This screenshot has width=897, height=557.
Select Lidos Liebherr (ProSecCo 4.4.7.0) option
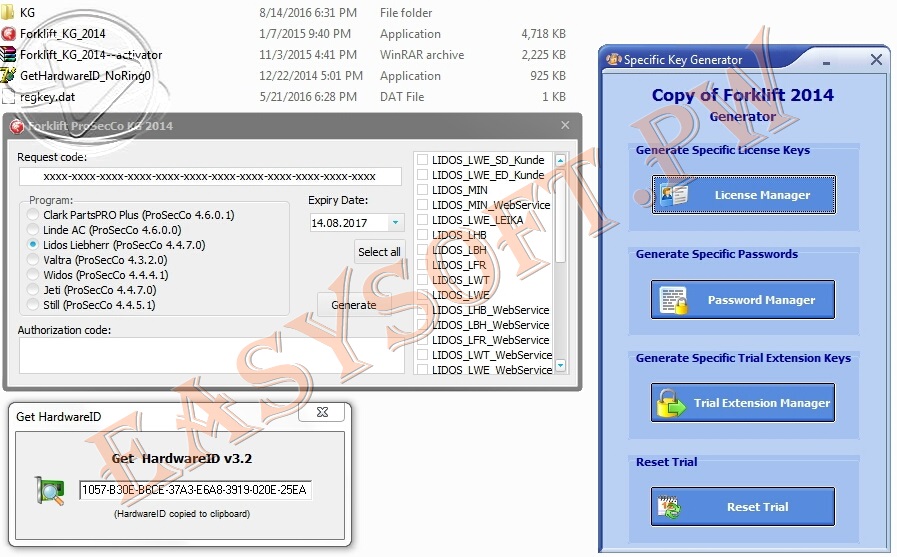coord(33,245)
